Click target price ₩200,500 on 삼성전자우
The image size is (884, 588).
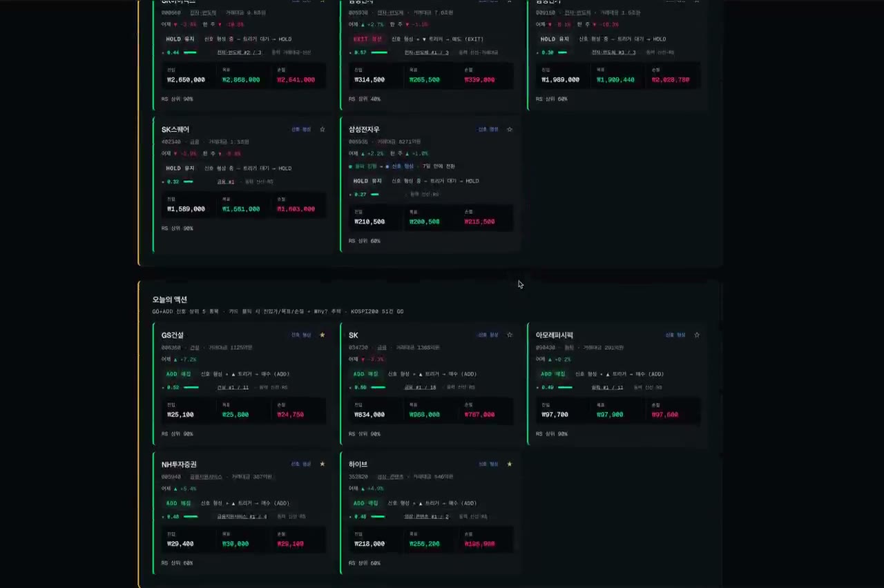coord(424,222)
